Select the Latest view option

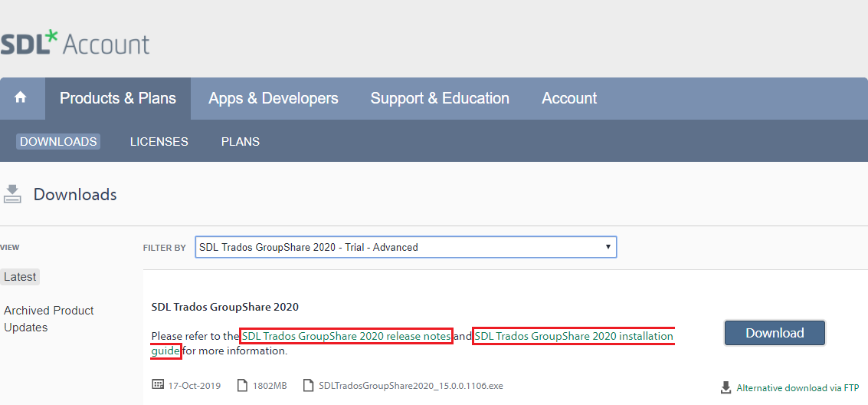tap(20, 276)
